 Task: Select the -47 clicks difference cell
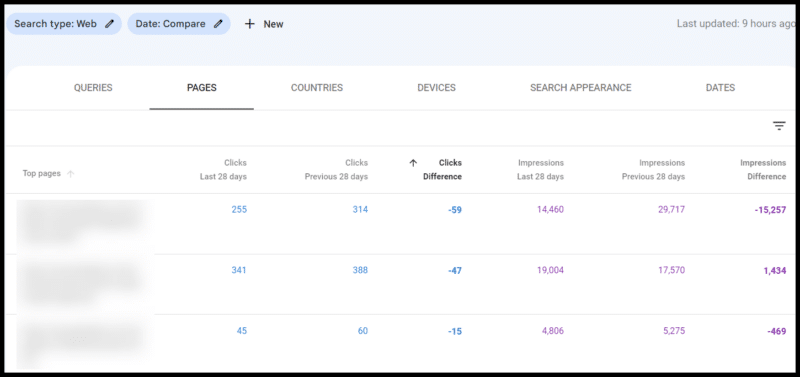coord(455,270)
